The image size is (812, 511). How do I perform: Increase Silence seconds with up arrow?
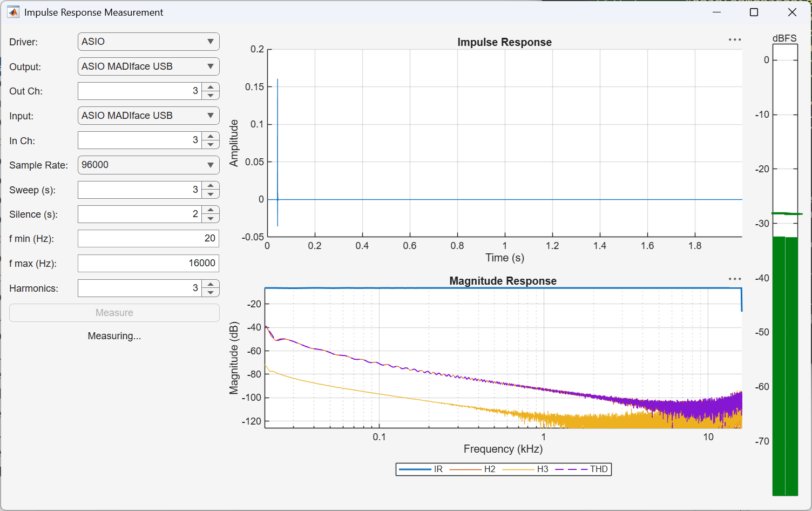211,210
